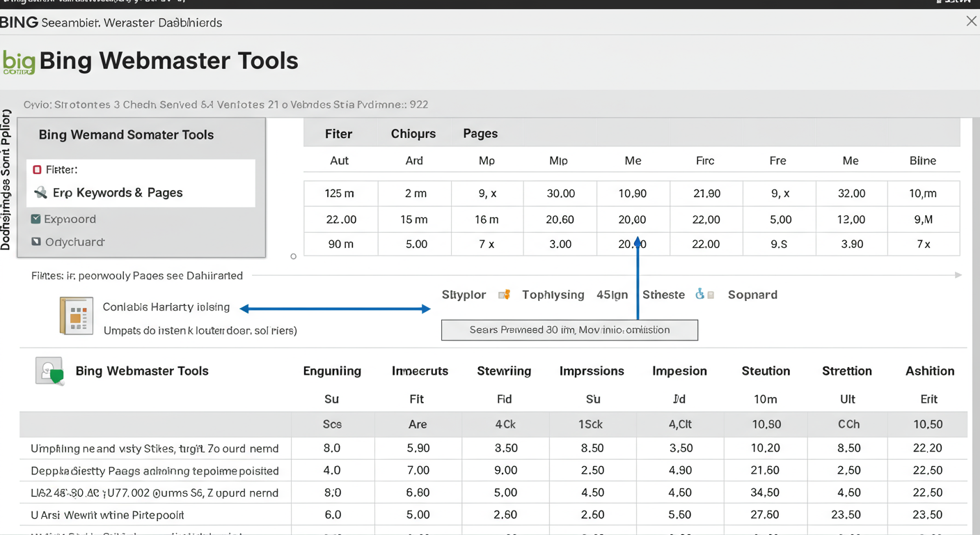Screen dimensions: 980x535
Task: Click the 45Ign link
Action: pyautogui.click(x=612, y=295)
